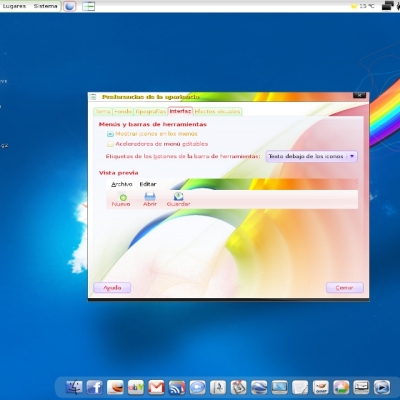Open Gmail from the dock
The height and width of the screenshot is (400, 400).
click(x=156, y=387)
